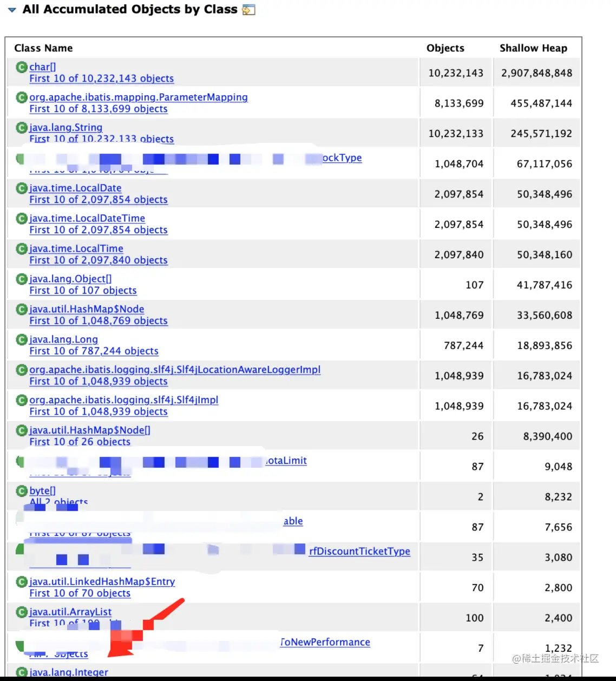Open the class link ending in otaLimit
Viewport: 616px width, 681px height.
click(x=286, y=461)
